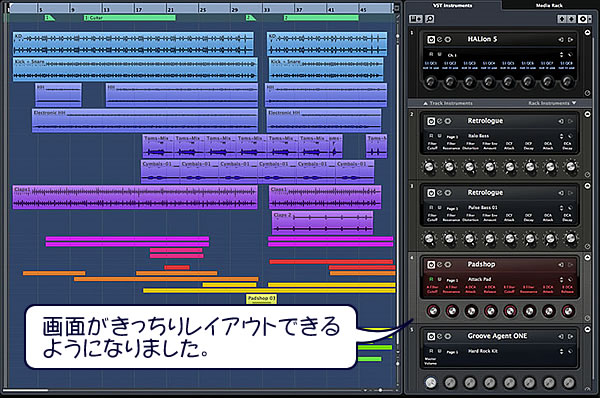Click the Padshop input options icon

point(561,265)
